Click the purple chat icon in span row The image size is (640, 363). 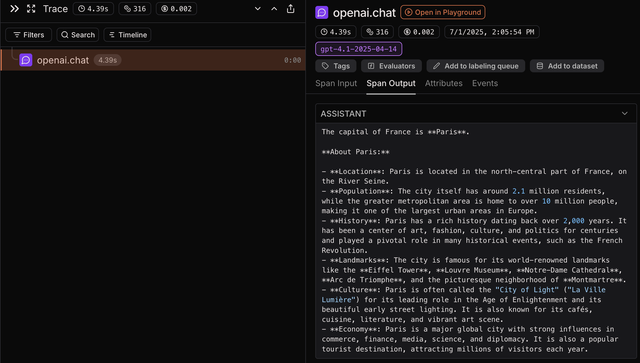point(26,60)
